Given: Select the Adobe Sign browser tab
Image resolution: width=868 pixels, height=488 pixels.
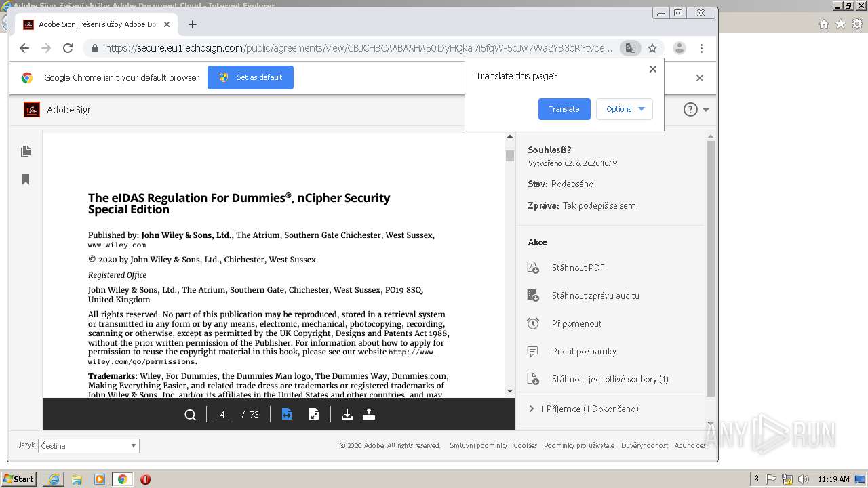Looking at the screenshot, I should [x=95, y=24].
